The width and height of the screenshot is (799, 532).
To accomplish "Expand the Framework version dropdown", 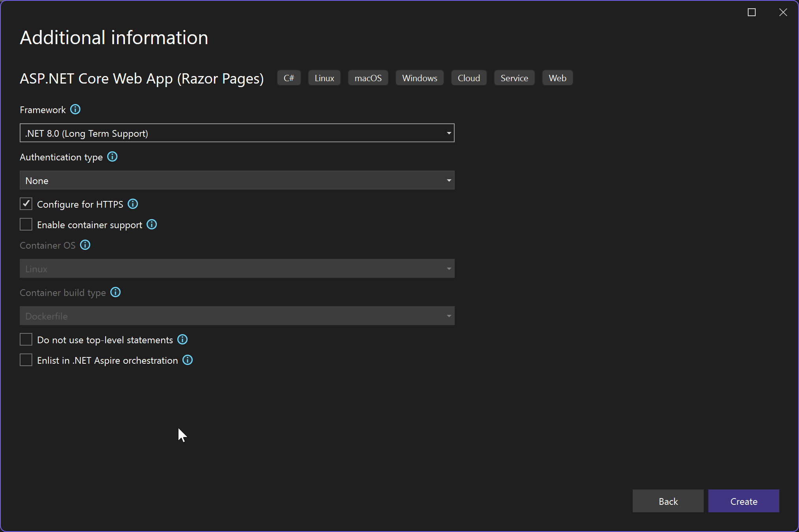I will [x=449, y=132].
